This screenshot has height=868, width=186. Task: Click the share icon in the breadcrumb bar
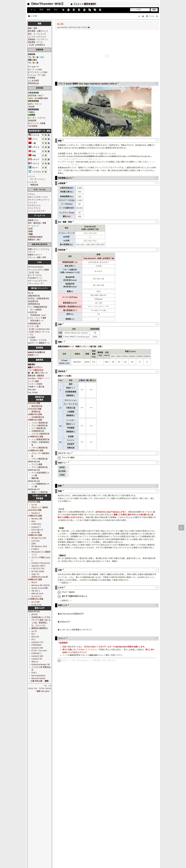[x=139, y=16]
